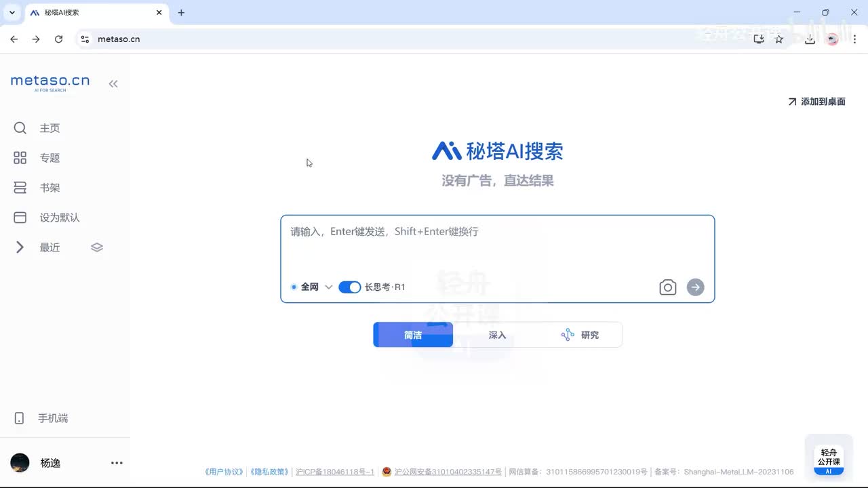This screenshot has width=868, height=488.
Task: Open the 《用户协议》 user agreement link
Action: 224,472
